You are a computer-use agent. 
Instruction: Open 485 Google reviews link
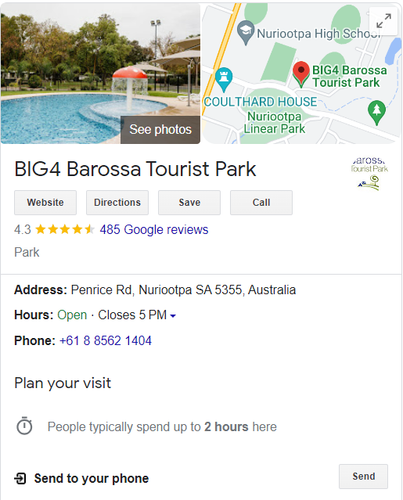click(x=154, y=230)
